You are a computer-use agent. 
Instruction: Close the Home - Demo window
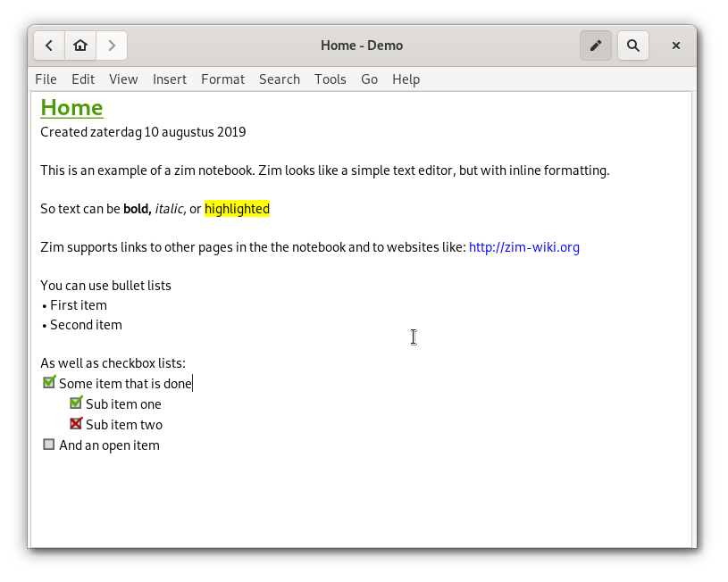coord(676,46)
